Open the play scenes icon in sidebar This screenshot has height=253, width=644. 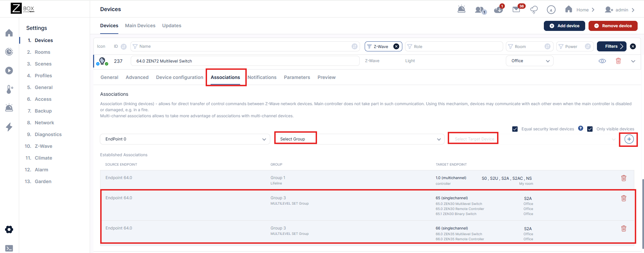click(x=9, y=71)
